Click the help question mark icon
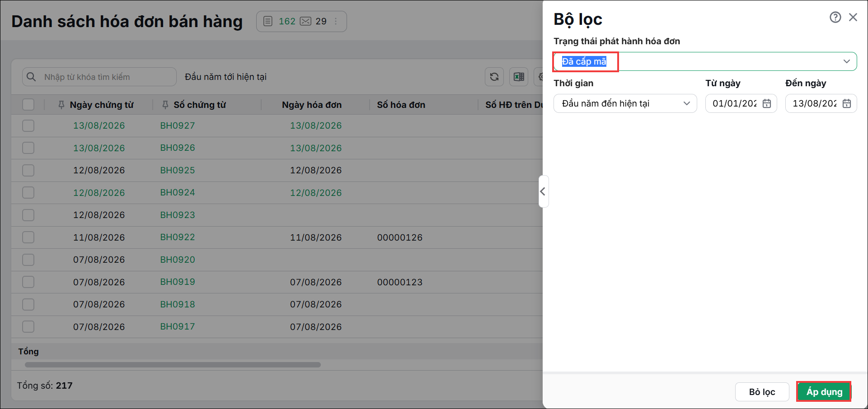 click(835, 17)
